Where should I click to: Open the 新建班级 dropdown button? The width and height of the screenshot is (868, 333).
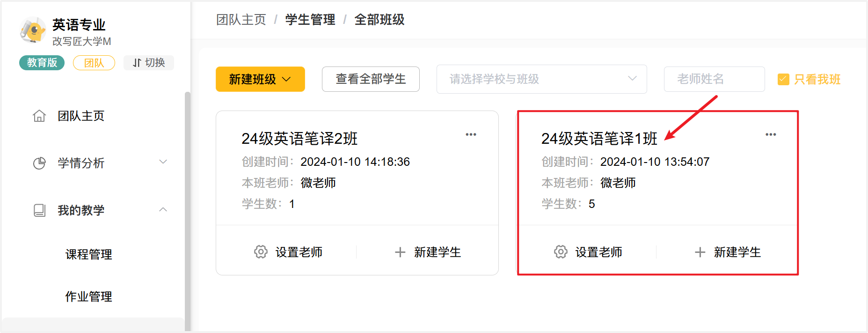click(x=260, y=79)
